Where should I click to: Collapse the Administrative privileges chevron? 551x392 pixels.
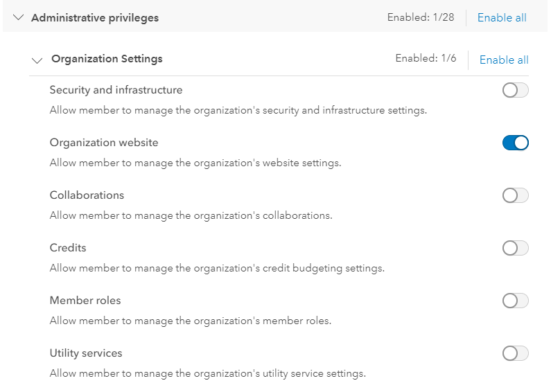[18, 18]
